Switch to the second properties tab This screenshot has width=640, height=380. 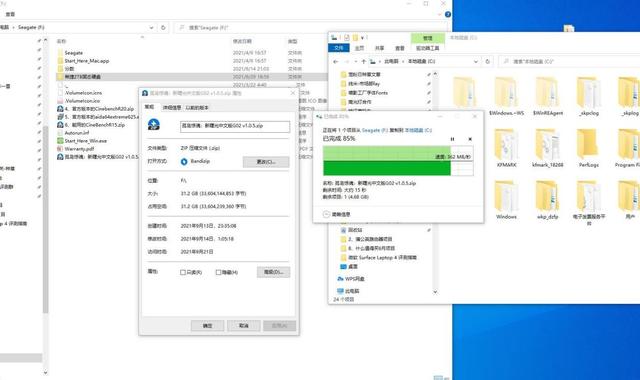coord(172,107)
